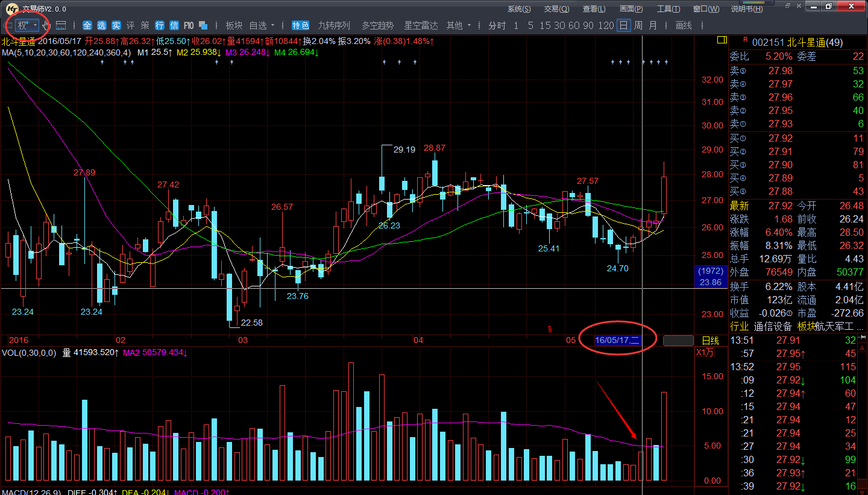Select the 30 minute period
The width and height of the screenshot is (868, 495).
pos(559,25)
